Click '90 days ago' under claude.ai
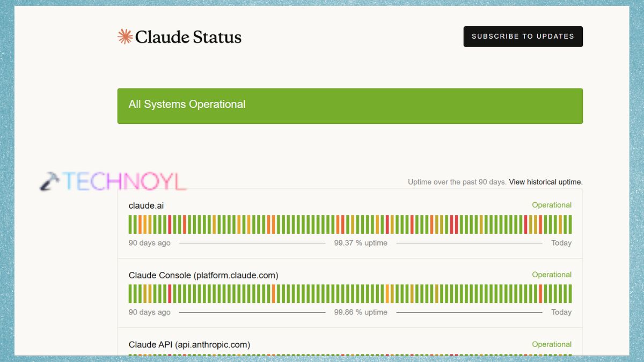The image size is (644, 362). (150, 243)
